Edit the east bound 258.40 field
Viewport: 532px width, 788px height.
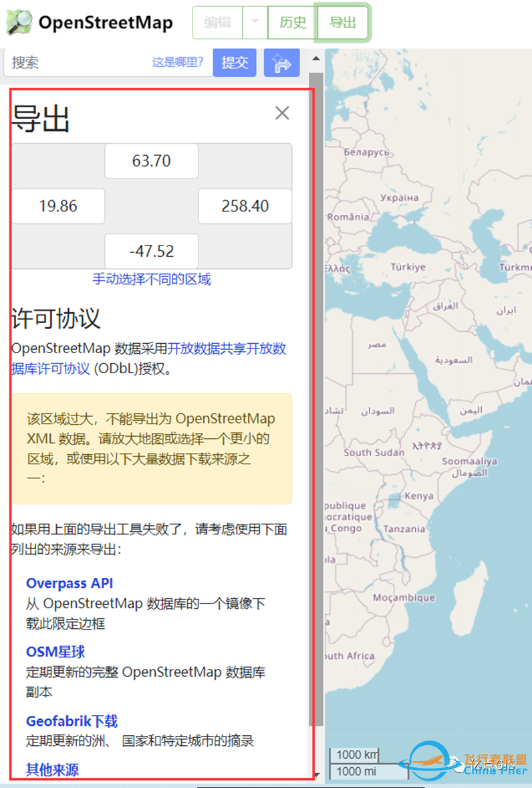(x=245, y=206)
